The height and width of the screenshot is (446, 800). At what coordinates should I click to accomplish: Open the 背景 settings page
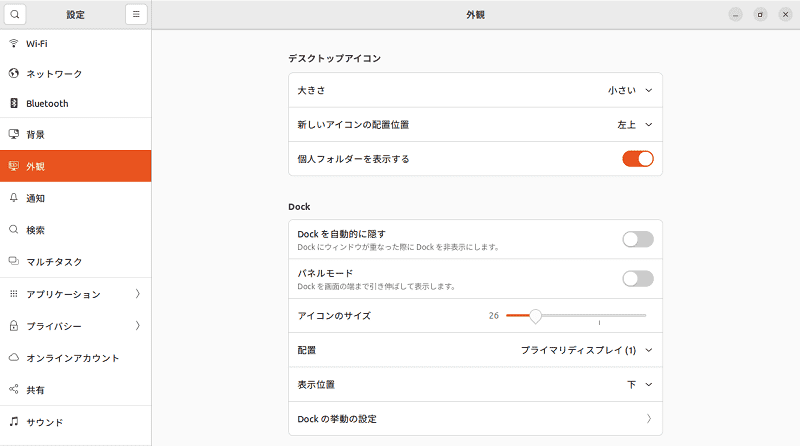(x=76, y=134)
